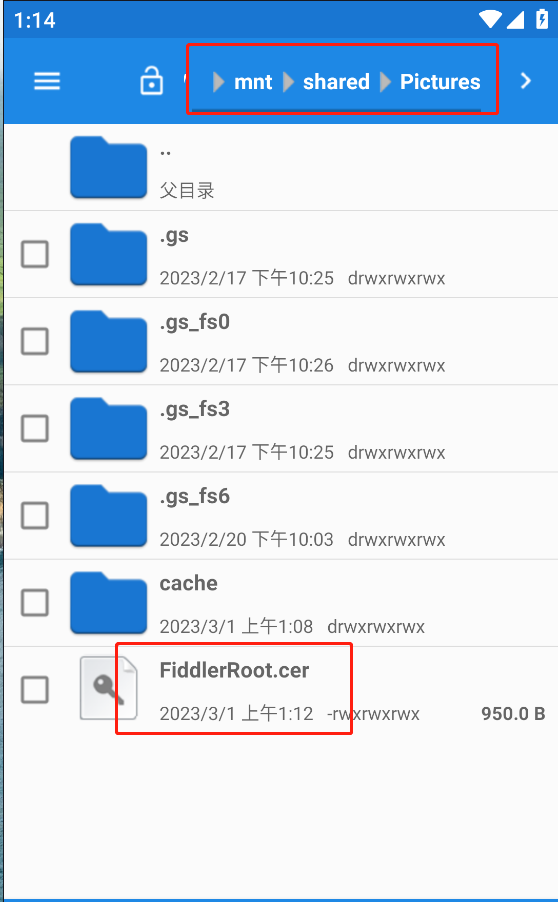Open the .gs_fs6 folder row
Image resolution: width=558 pixels, height=902 pixels.
[x=281, y=515]
